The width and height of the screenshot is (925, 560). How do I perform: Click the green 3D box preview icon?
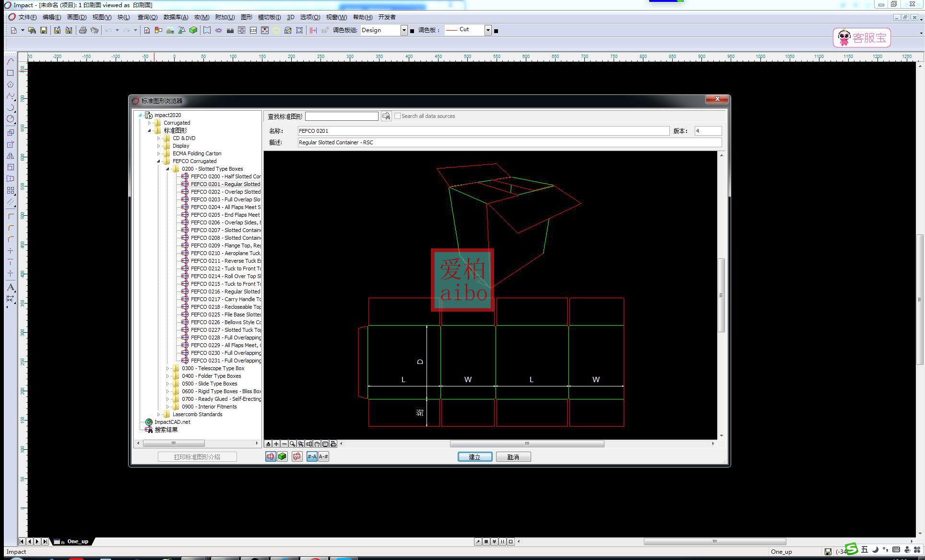click(x=282, y=456)
